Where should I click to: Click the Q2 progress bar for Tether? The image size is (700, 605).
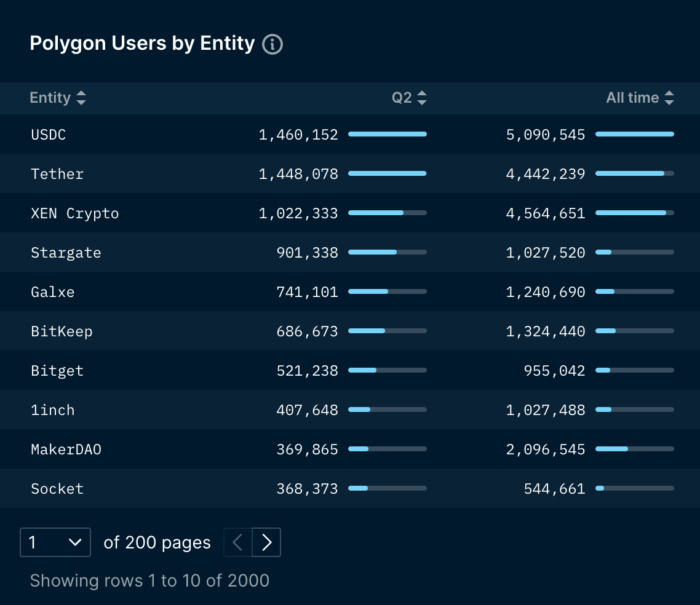click(388, 173)
